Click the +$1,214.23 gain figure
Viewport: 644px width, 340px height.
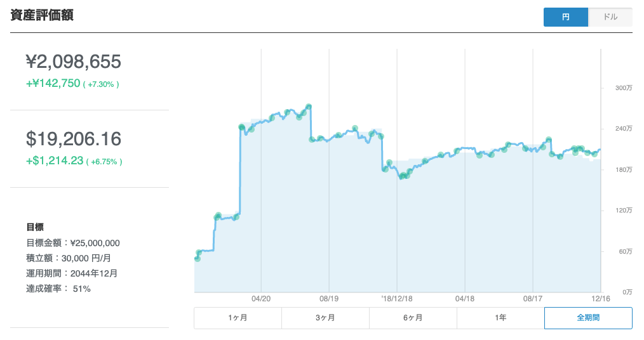[x=55, y=161]
